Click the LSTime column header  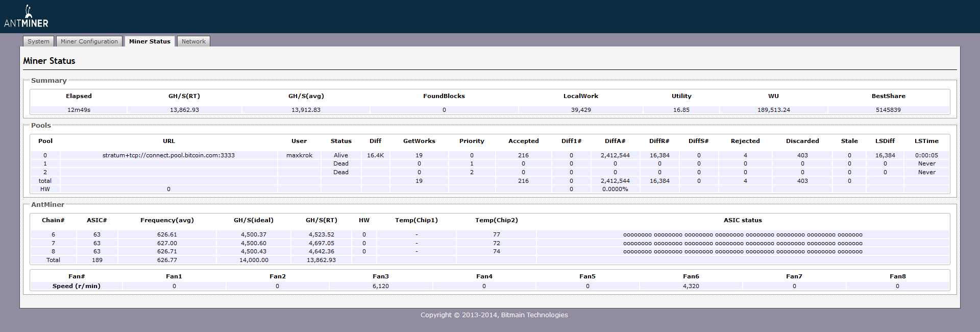(x=926, y=141)
